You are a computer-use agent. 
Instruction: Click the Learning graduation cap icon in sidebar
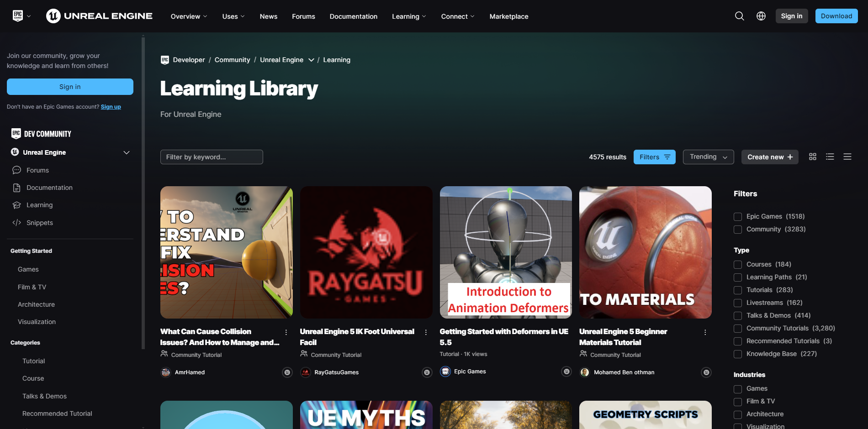(17, 205)
